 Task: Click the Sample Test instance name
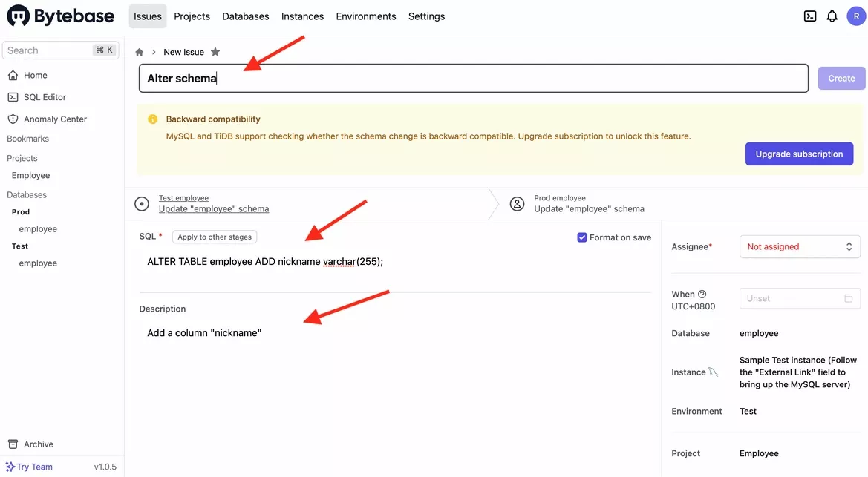(x=797, y=372)
